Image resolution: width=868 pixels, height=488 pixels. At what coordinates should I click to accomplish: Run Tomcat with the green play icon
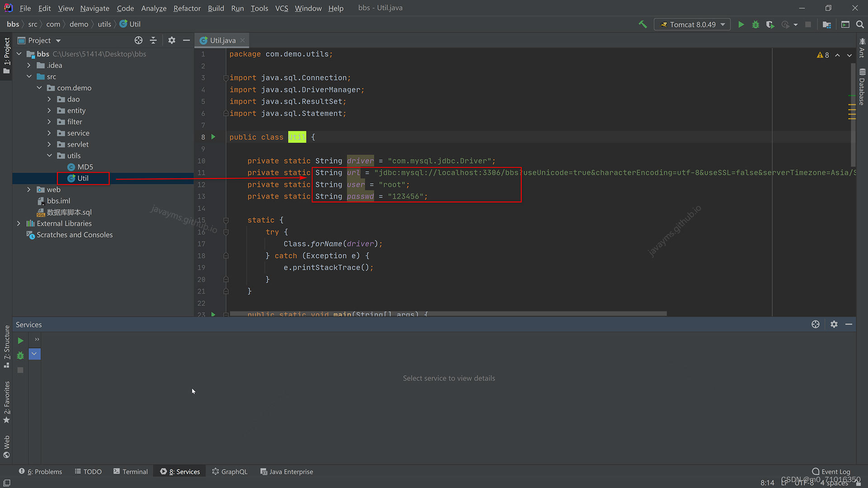point(741,24)
